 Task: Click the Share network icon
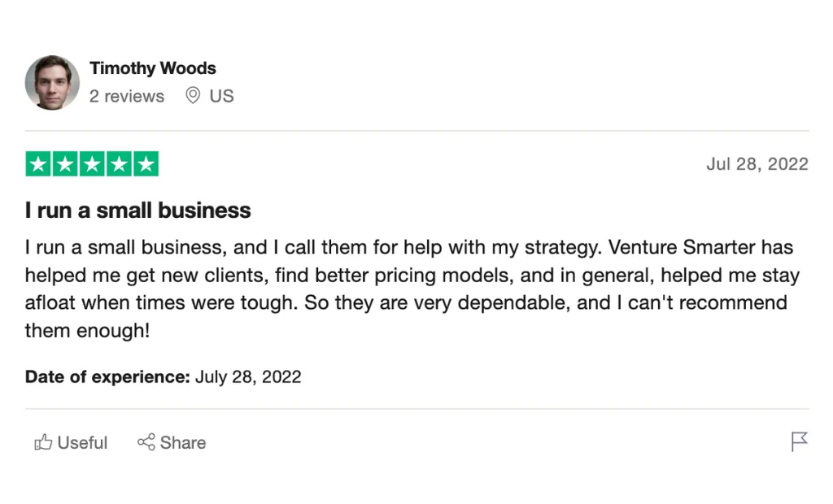point(147,442)
